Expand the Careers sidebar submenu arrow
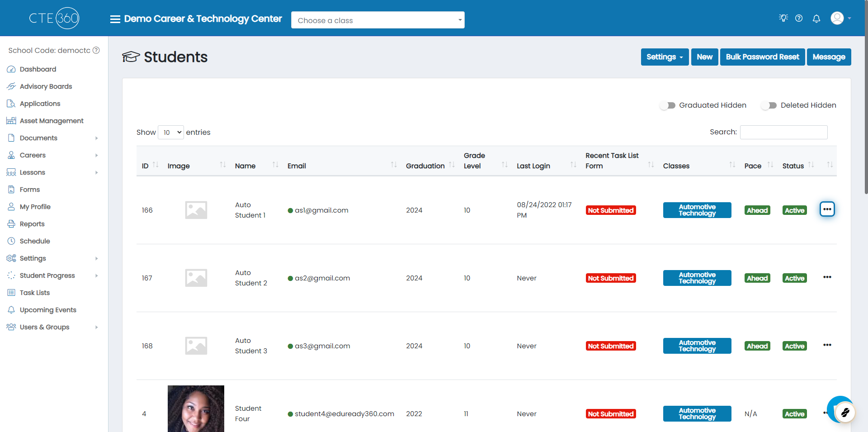This screenshot has width=868, height=432. (x=97, y=155)
